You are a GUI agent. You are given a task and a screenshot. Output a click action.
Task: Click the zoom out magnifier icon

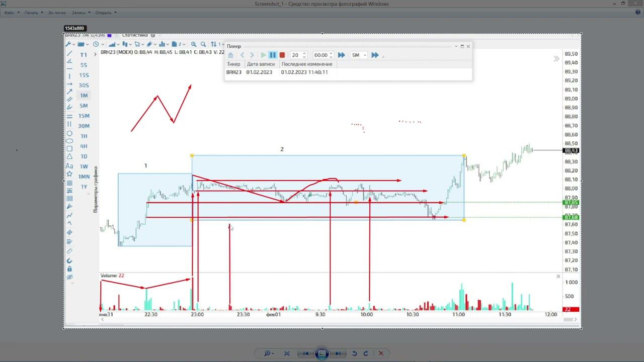coord(203,44)
